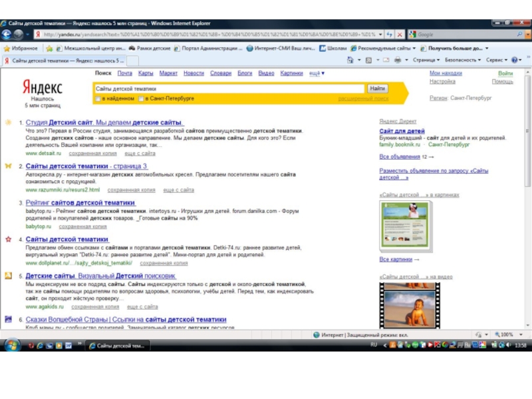Open result 'Рейтинг сайтов детской тематики'

tap(80, 203)
